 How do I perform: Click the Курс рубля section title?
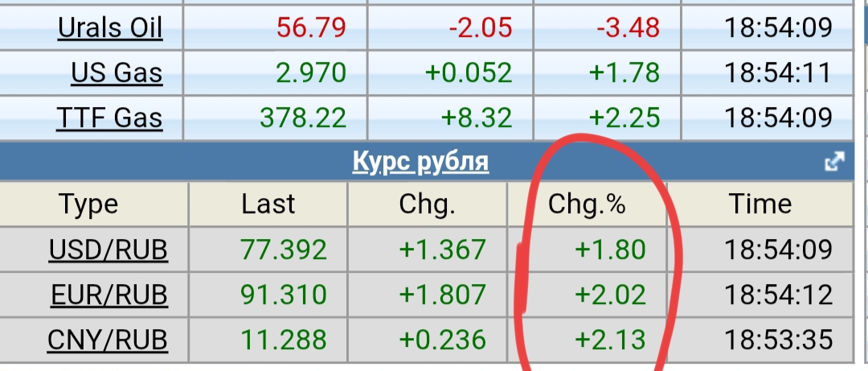[420, 163]
